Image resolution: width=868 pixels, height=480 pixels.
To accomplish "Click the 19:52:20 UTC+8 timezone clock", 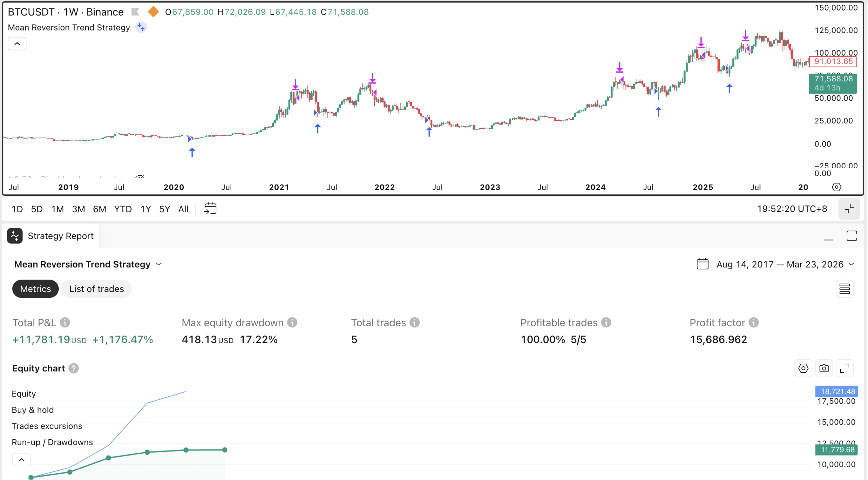I will coord(792,209).
